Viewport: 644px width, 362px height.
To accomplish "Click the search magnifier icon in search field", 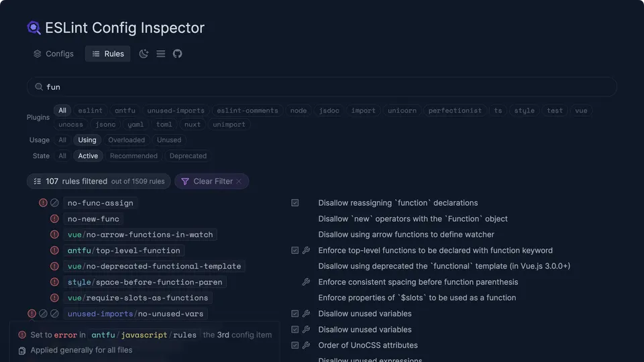I will click(x=39, y=86).
